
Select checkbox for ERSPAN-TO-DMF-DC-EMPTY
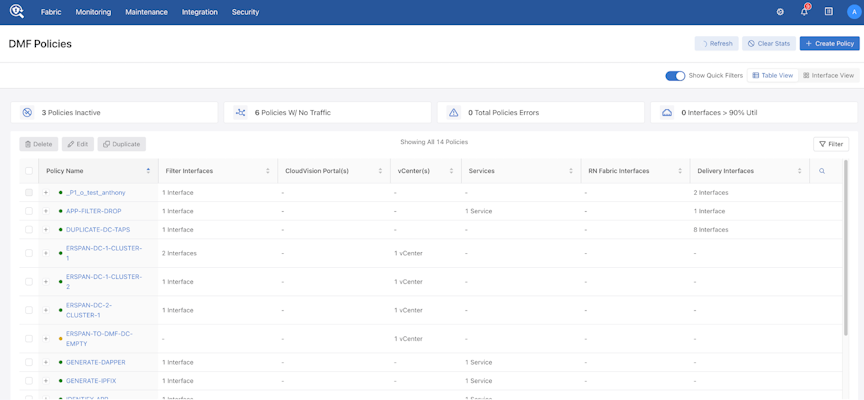(x=29, y=339)
